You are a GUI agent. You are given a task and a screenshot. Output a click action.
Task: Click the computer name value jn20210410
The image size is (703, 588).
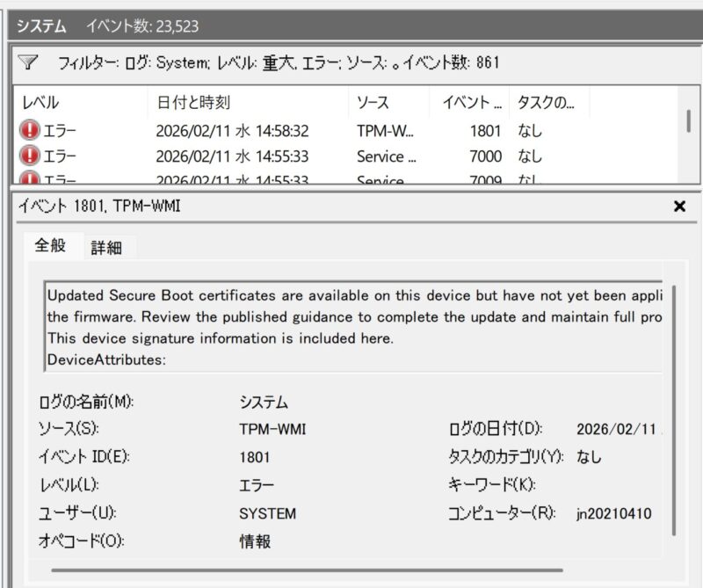614,513
